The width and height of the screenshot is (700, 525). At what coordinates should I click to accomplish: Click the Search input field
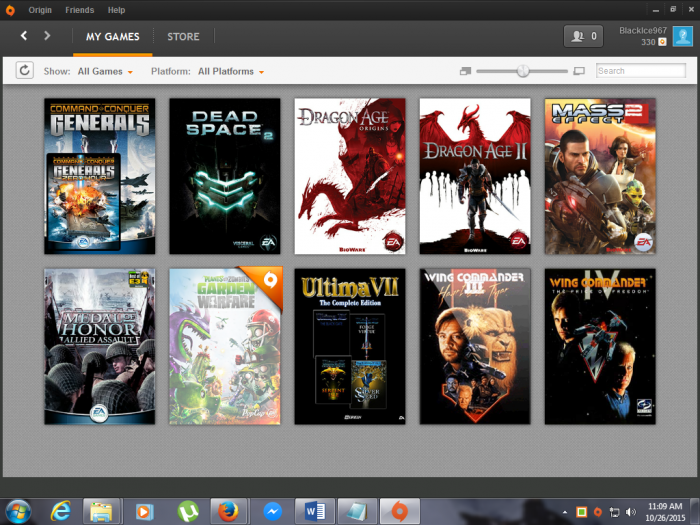[x=640, y=71]
